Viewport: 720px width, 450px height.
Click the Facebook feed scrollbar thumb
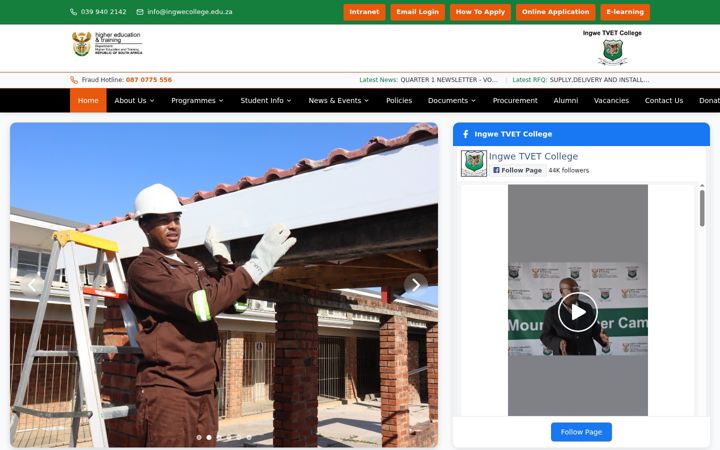(x=702, y=208)
